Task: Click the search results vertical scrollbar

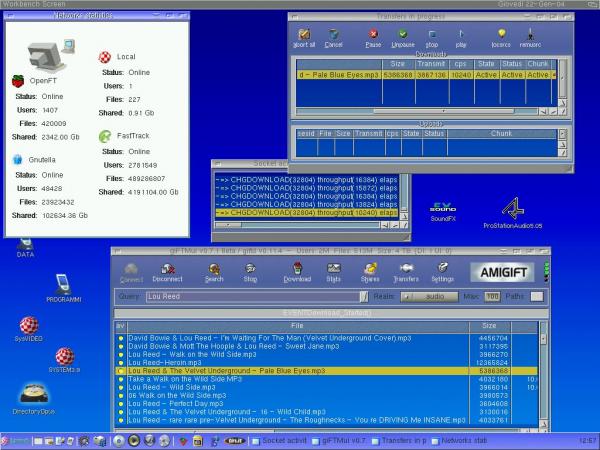Action: [543, 370]
